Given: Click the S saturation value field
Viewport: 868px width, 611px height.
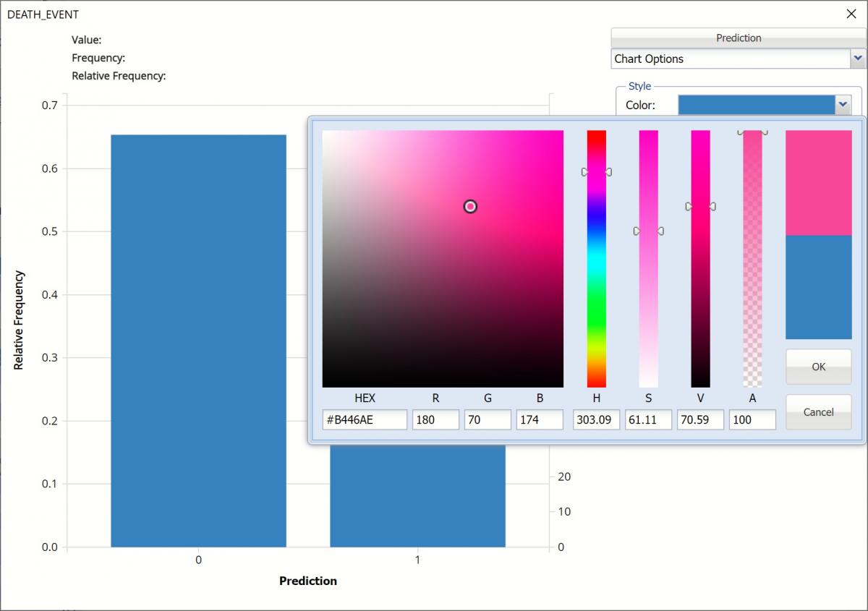Looking at the screenshot, I should [x=648, y=419].
